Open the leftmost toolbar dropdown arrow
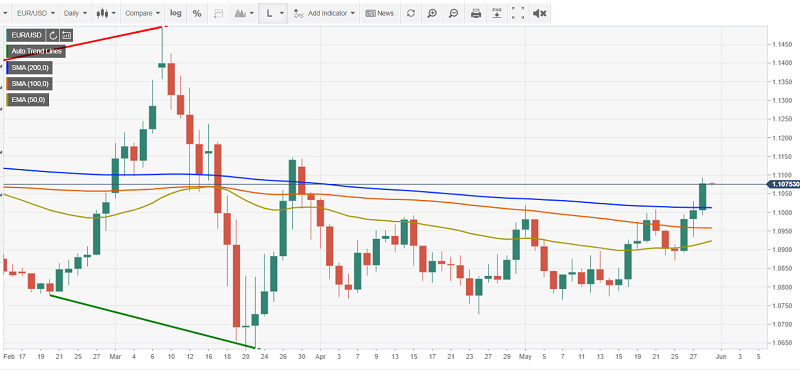Screen dimensions: 800x372 click(x=5, y=13)
